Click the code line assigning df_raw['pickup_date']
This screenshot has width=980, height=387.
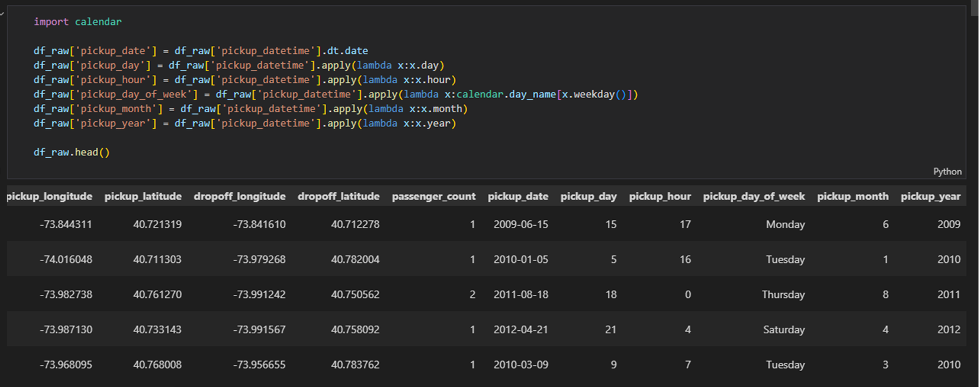pyautogui.click(x=201, y=51)
